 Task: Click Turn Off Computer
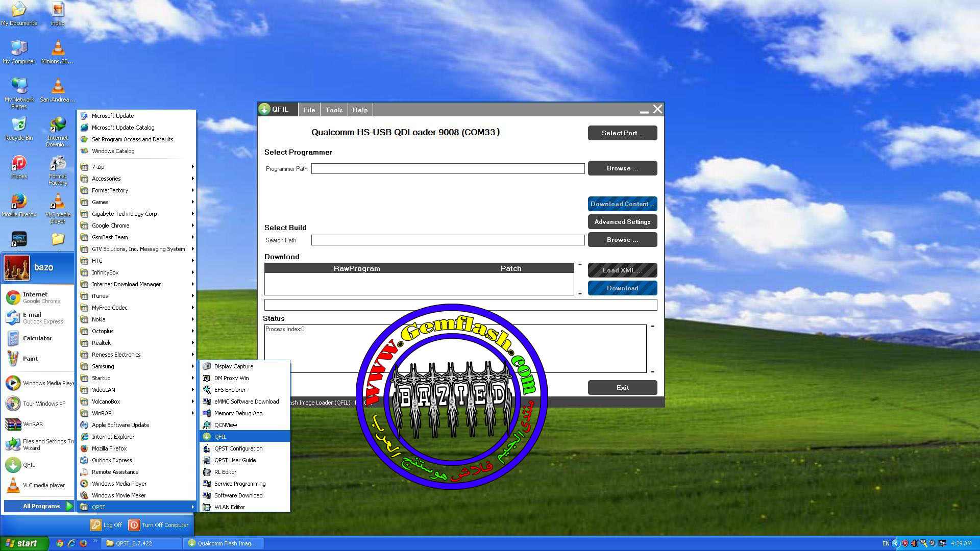(x=159, y=525)
